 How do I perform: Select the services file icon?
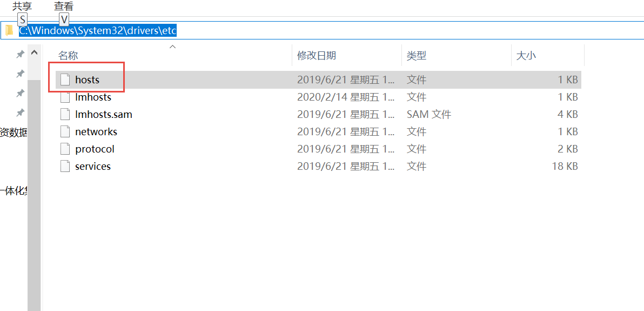[x=65, y=167]
